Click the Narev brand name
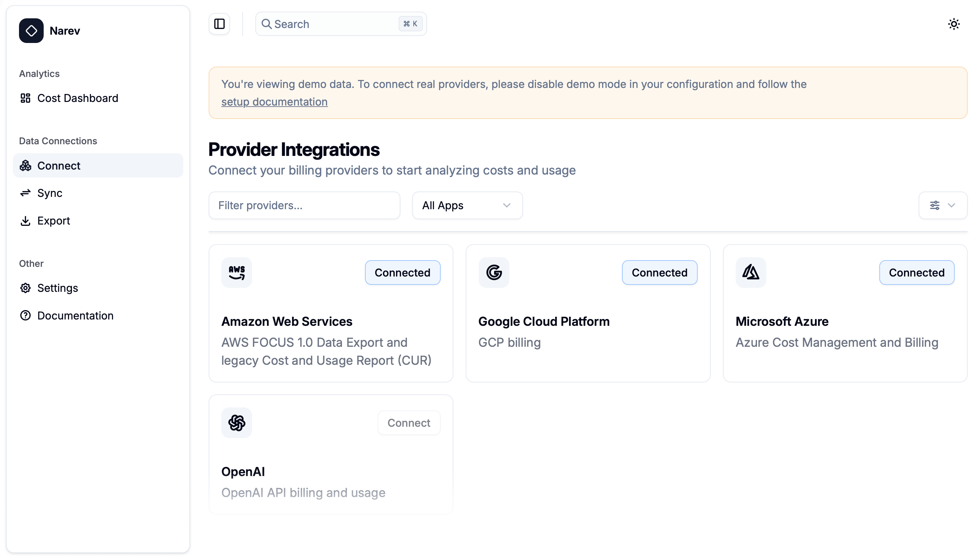The width and height of the screenshot is (980, 559). [65, 31]
